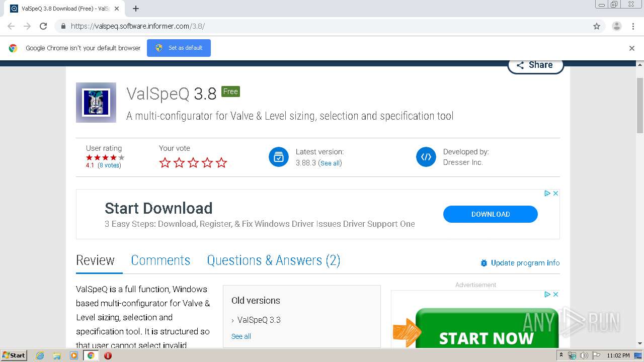Rate with the first vote star
The width and height of the screenshot is (644, 362).
pyautogui.click(x=165, y=162)
